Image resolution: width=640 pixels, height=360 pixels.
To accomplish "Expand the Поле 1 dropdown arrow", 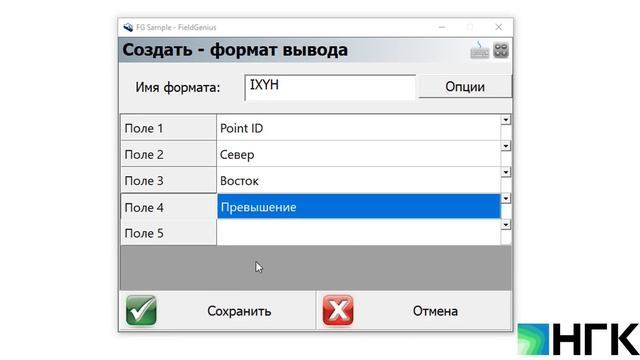I will [506, 120].
